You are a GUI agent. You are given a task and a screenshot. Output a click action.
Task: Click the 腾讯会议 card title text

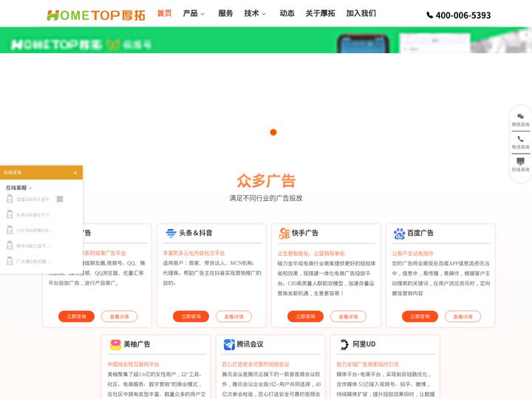[250, 344]
